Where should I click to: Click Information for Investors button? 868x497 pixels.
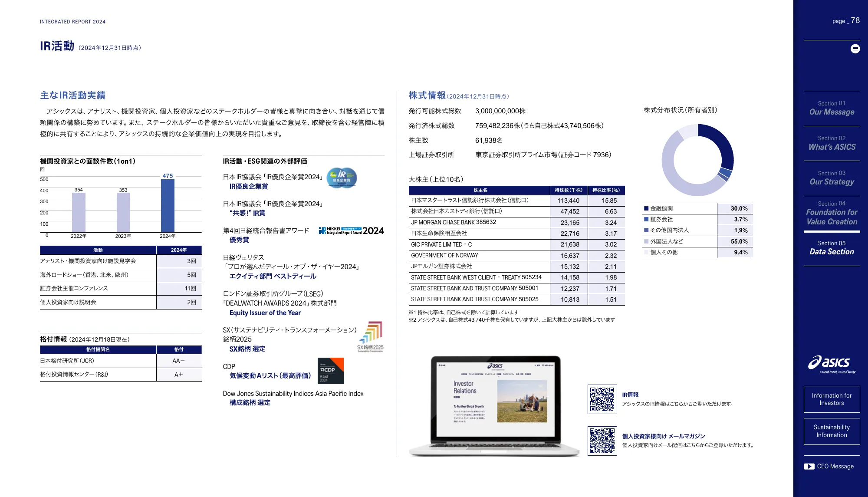pos(832,399)
